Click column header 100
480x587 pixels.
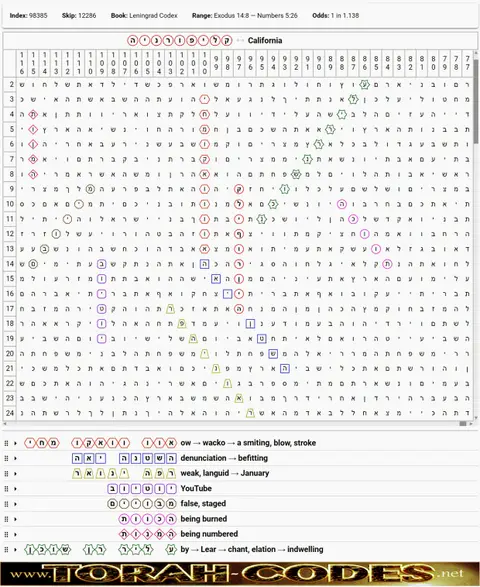click(x=204, y=63)
